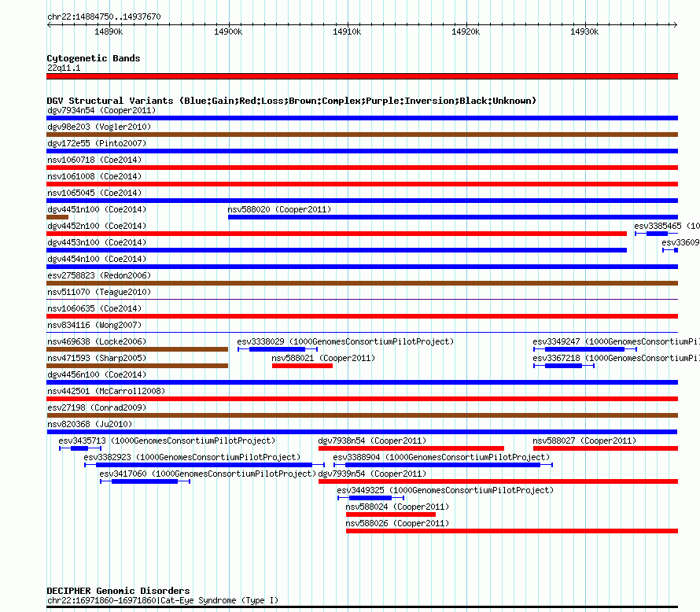
Task: Open dgv4453n100 (Coe2014) variant label
Action: pos(97,242)
